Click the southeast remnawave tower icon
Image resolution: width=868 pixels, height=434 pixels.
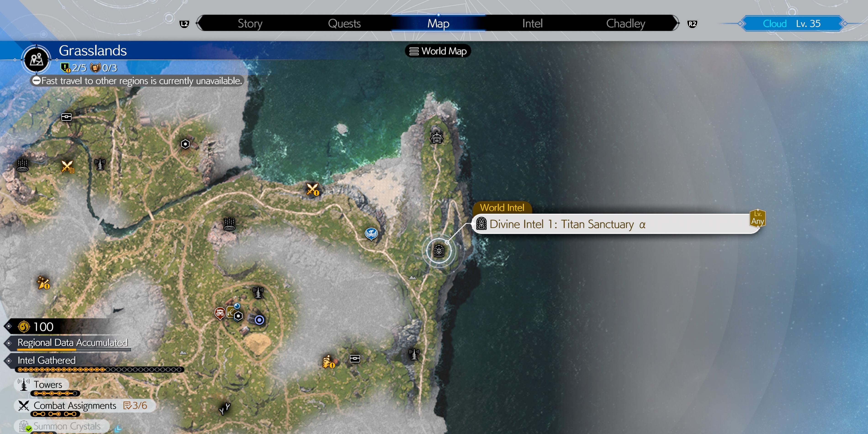[414, 354]
